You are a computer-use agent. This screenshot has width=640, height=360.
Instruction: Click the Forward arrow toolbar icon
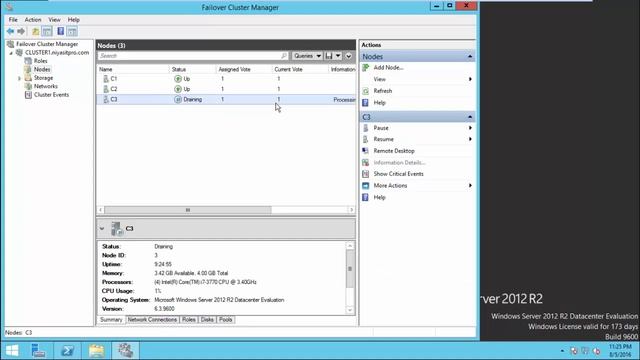tap(21, 31)
